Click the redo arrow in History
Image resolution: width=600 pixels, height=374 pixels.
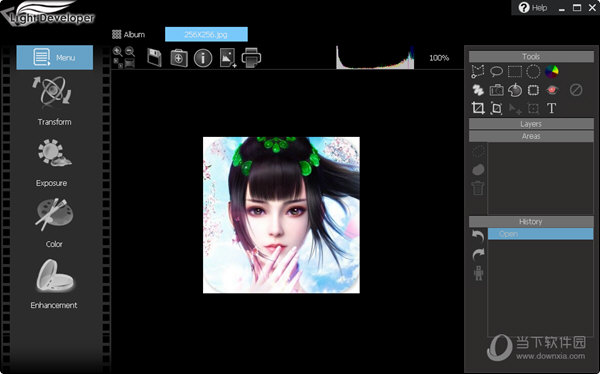(478, 254)
